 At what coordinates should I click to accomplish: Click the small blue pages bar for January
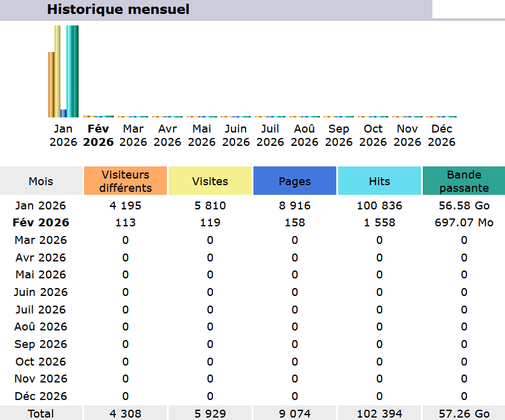click(64, 113)
